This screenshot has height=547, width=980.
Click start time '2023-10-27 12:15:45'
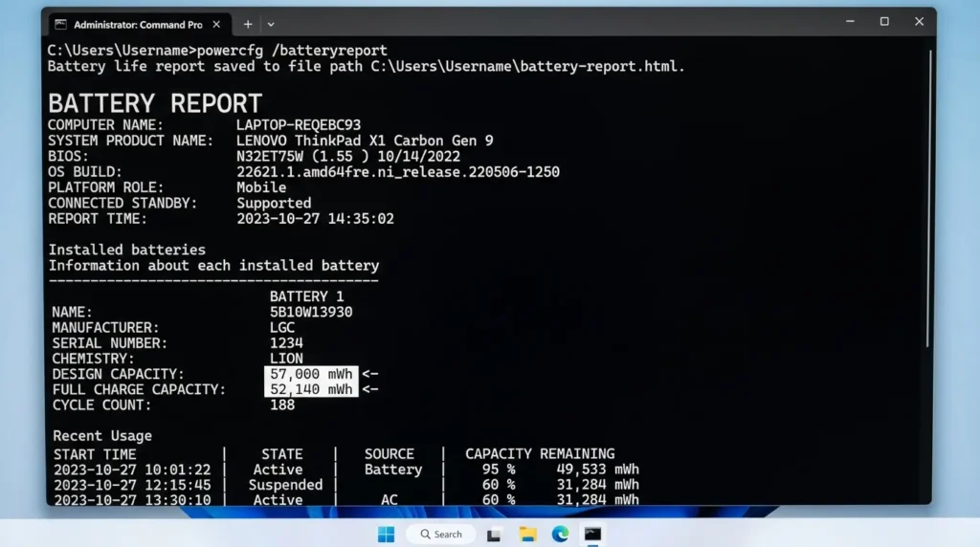click(132, 485)
